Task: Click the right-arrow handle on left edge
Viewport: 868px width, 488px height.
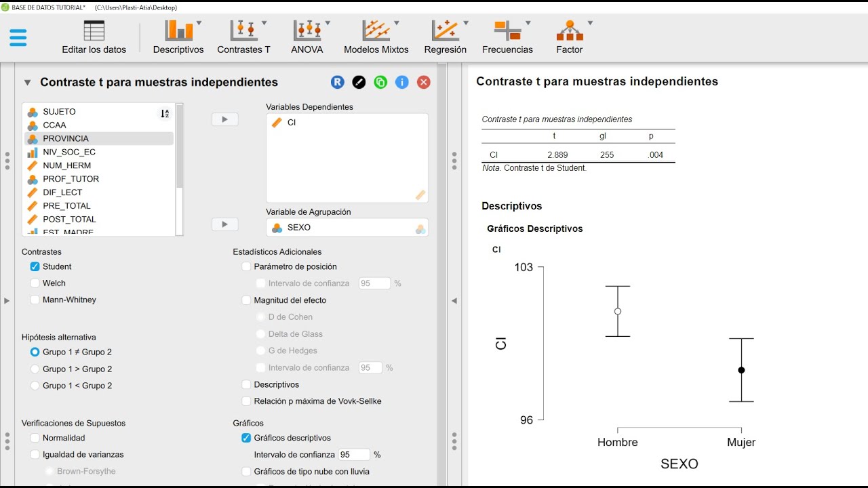Action: (7, 300)
